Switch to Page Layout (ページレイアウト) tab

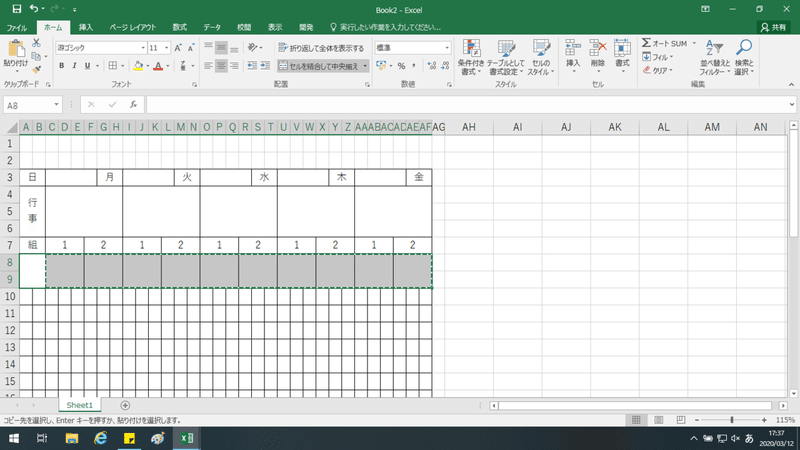tap(133, 27)
